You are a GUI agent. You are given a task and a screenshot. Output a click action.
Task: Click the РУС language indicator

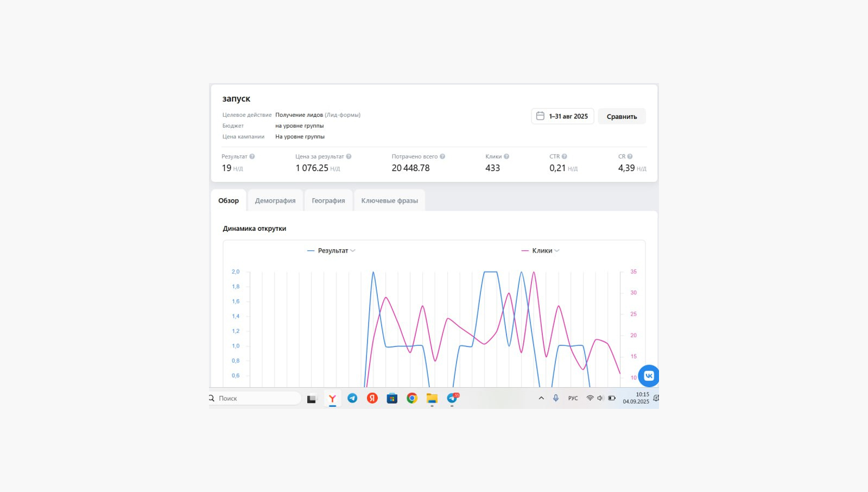point(573,398)
